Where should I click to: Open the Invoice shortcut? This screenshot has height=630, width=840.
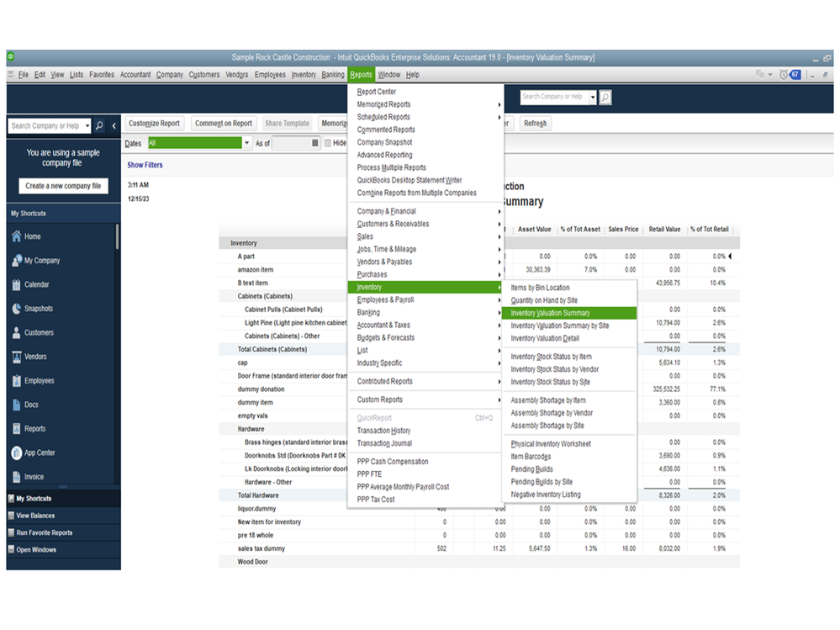pos(28,477)
